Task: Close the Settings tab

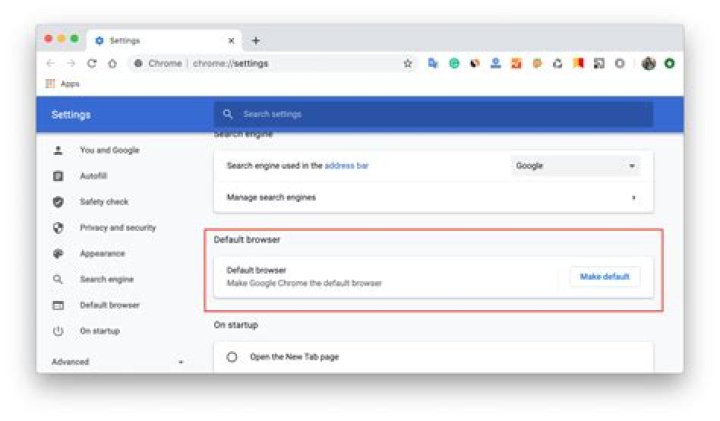Action: tap(231, 40)
